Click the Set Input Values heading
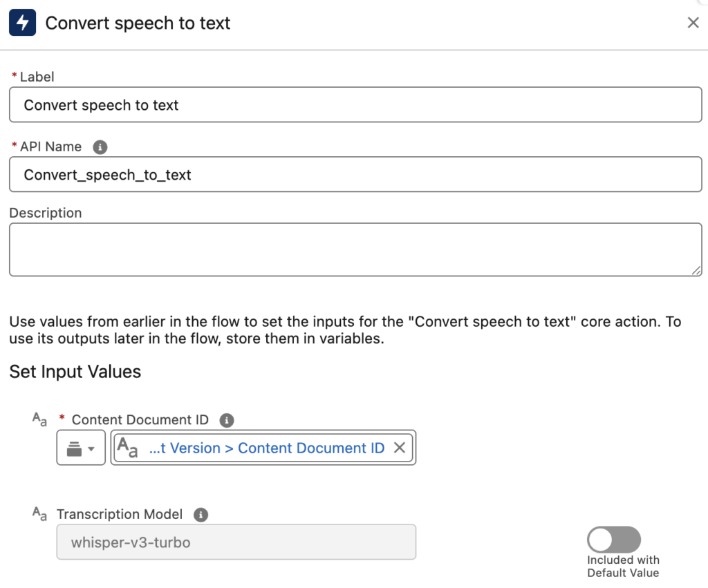Image resolution: width=708 pixels, height=588 pixels. tap(75, 372)
